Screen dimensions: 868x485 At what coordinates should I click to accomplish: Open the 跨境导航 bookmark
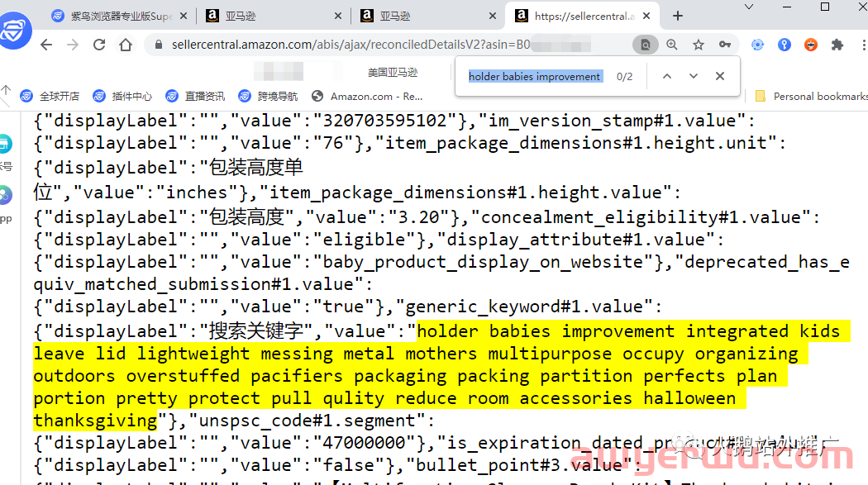click(x=268, y=96)
